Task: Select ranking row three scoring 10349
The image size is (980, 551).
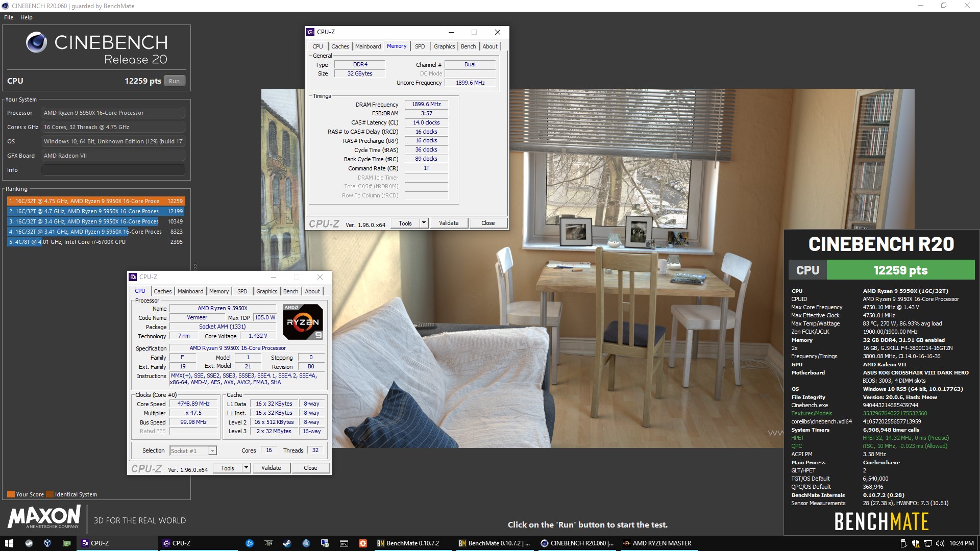Action: click(x=95, y=221)
